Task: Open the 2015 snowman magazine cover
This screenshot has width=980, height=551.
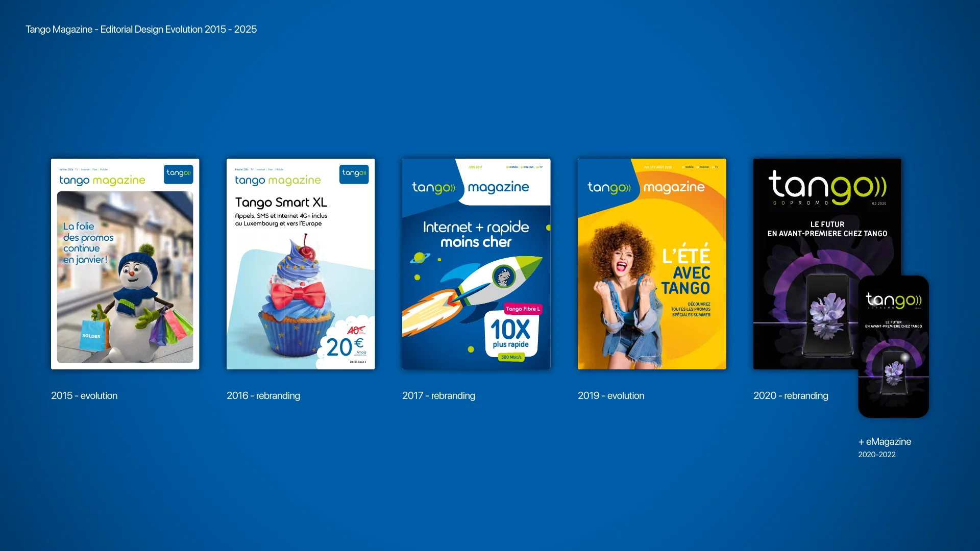Action: (125, 264)
